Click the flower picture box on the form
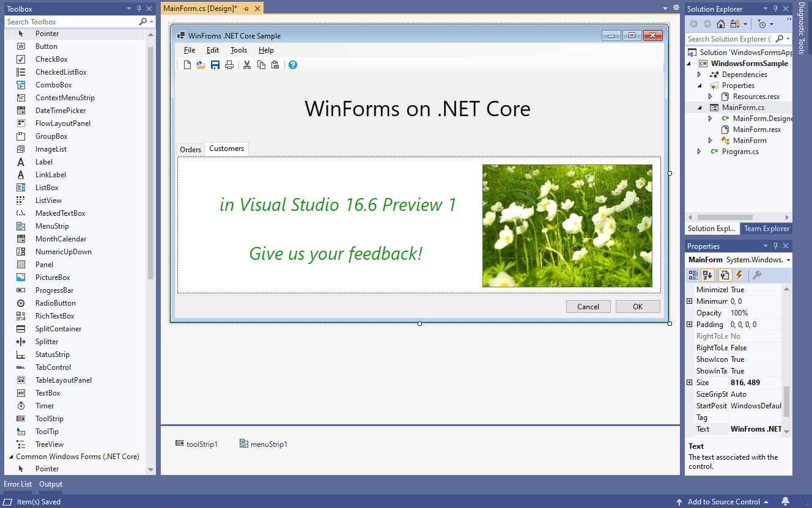The image size is (812, 508). (x=567, y=226)
